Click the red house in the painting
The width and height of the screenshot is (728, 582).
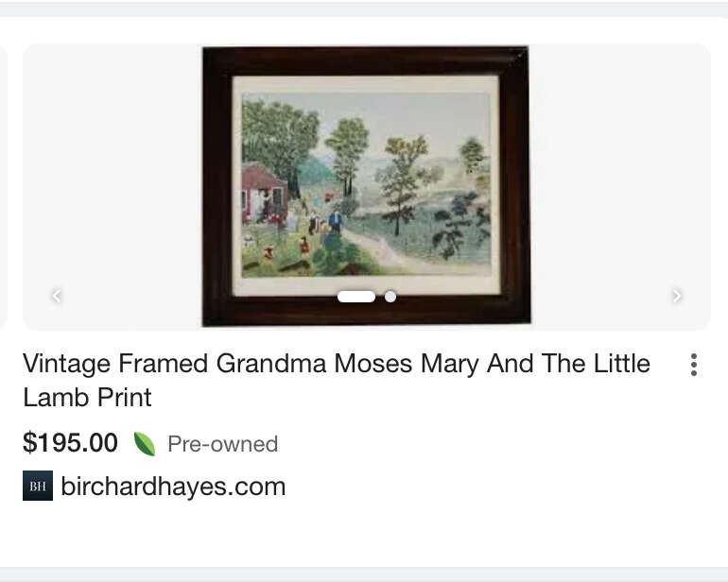click(x=263, y=191)
